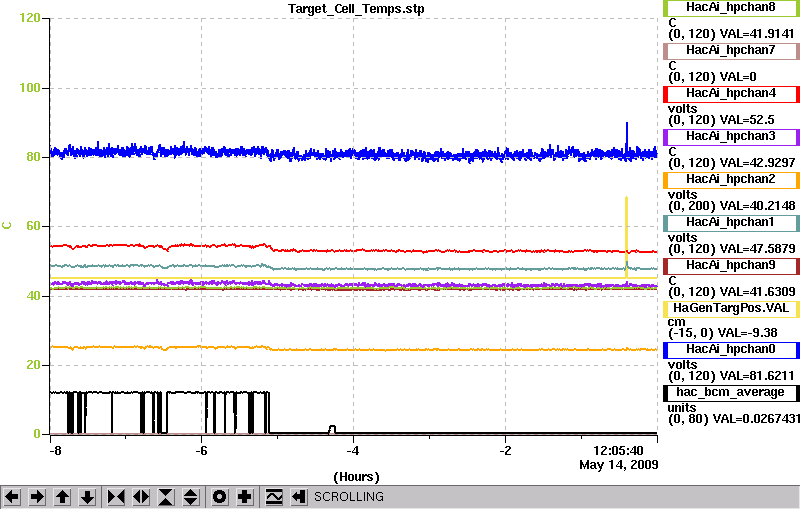Click the VAL=81.6211 reading for hpchan0
This screenshot has width=800, height=509.
pyautogui.click(x=757, y=376)
